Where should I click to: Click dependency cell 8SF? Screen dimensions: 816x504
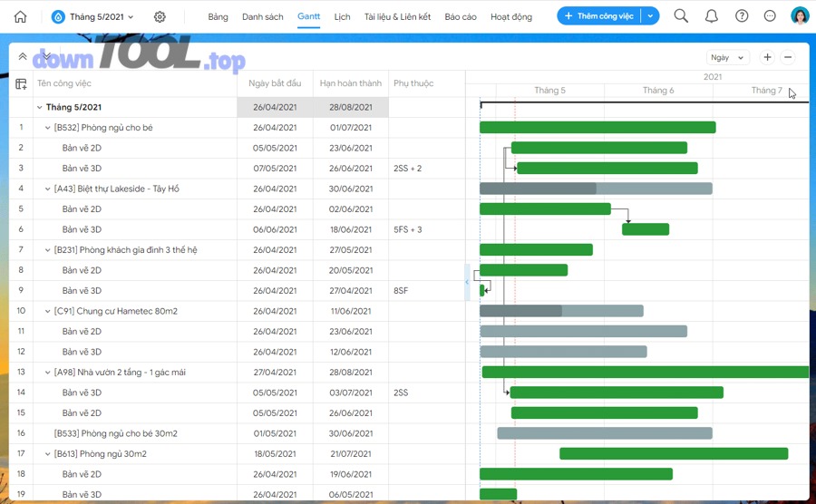401,291
